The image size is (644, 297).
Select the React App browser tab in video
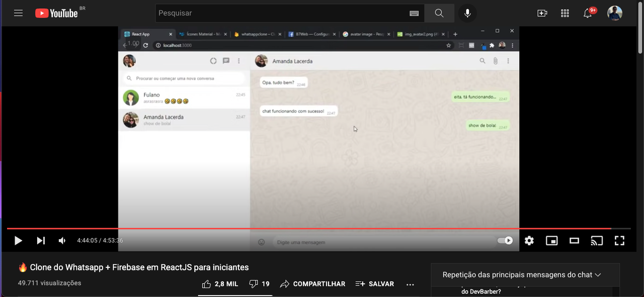(147, 34)
